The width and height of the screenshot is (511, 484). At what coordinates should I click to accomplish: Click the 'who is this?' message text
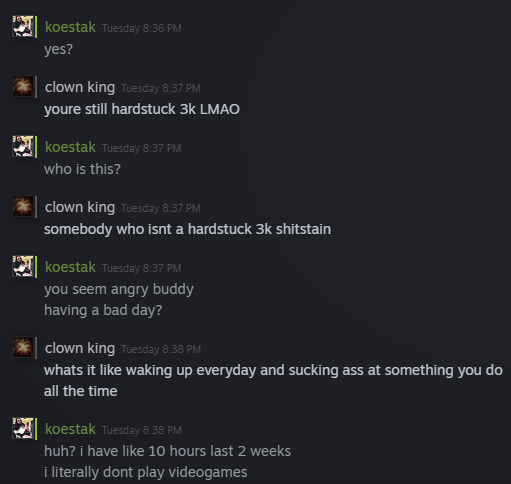[82, 169]
